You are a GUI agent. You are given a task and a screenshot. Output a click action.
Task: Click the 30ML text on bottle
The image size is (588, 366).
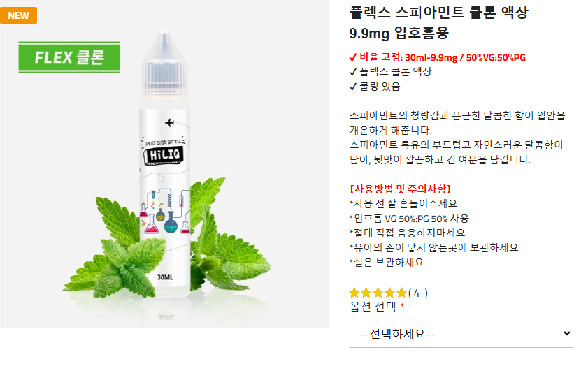[165, 277]
